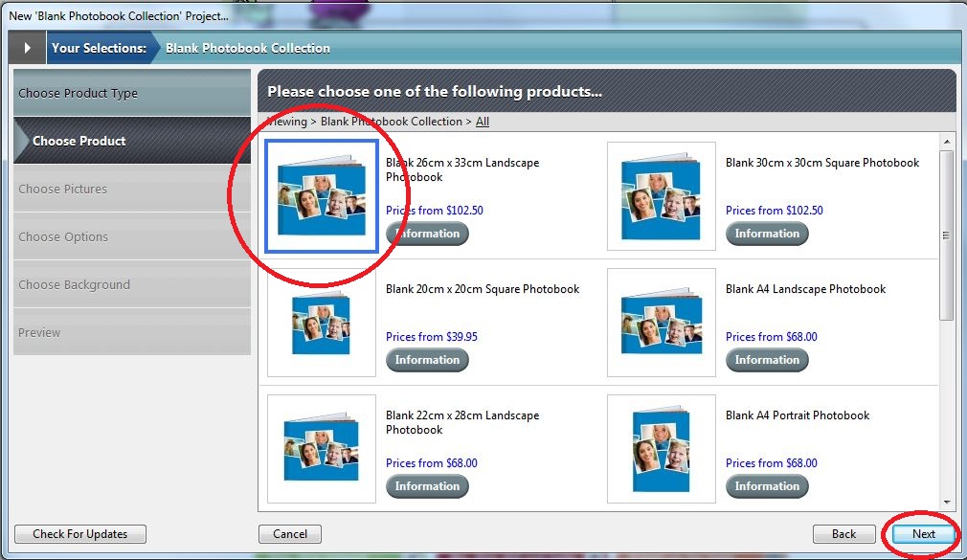Click the product list scrollbar thumb
Screen dimensions: 967x560
pos(947,235)
